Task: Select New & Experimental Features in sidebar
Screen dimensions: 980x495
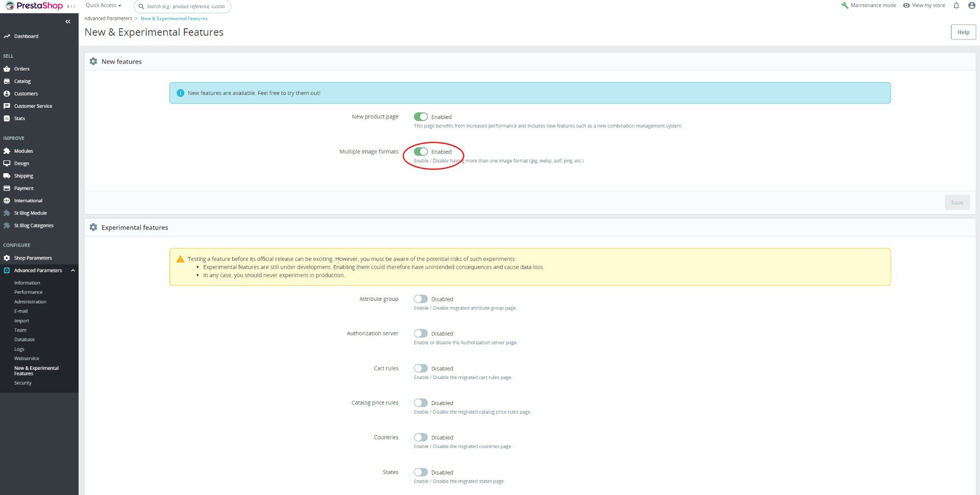Action: tap(36, 371)
